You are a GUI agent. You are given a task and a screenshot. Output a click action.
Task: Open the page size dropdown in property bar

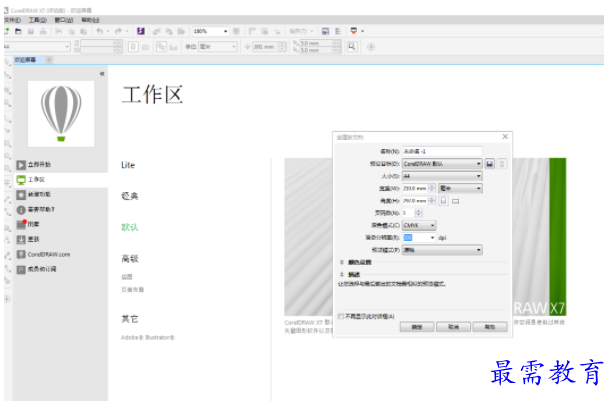coord(67,47)
